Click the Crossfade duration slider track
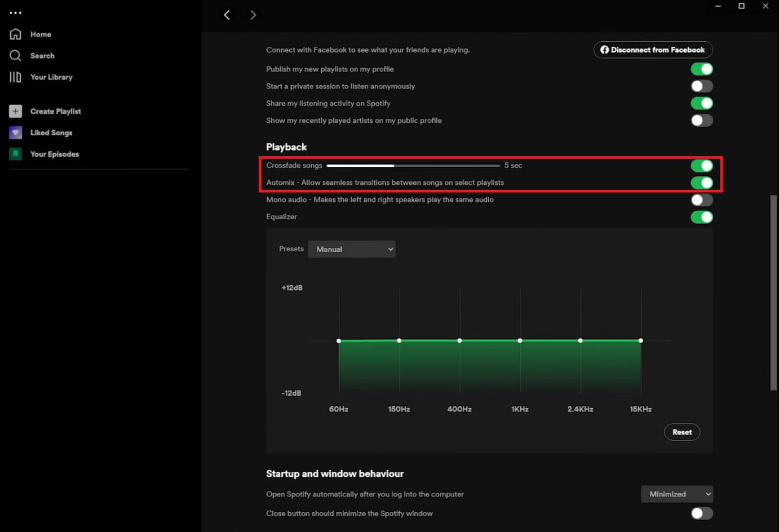This screenshot has width=779, height=532. point(413,166)
